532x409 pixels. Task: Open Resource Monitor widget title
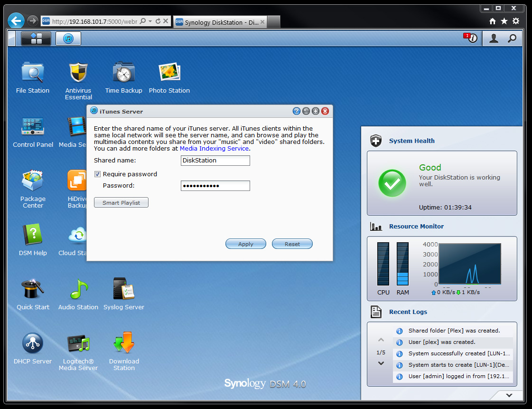click(x=416, y=226)
